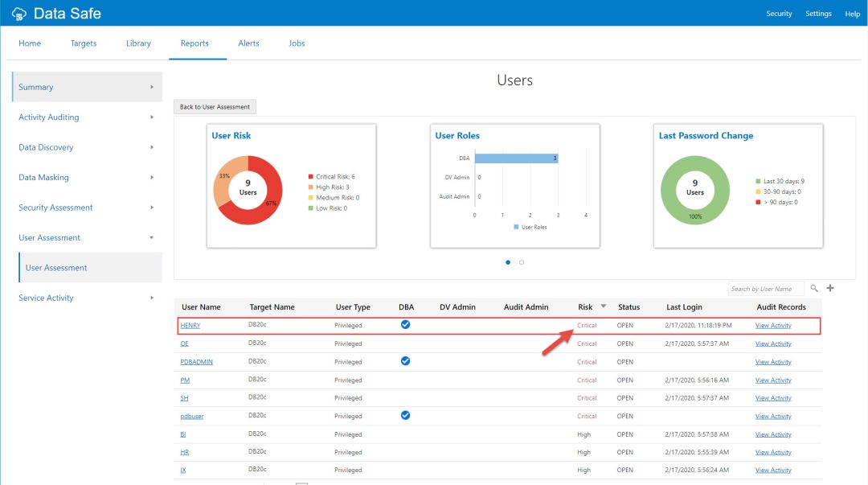
Task: Click the DBA checkmark for PDBADMIN
Action: pos(405,361)
